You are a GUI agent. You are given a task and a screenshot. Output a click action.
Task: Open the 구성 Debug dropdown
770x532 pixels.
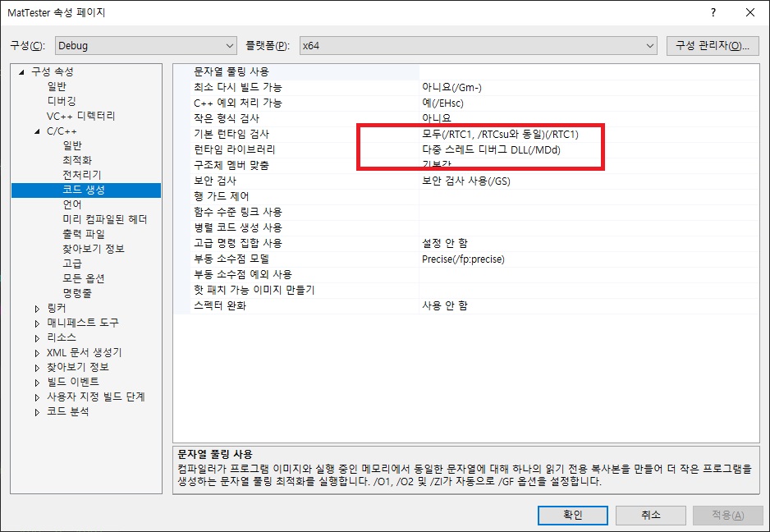pos(146,46)
